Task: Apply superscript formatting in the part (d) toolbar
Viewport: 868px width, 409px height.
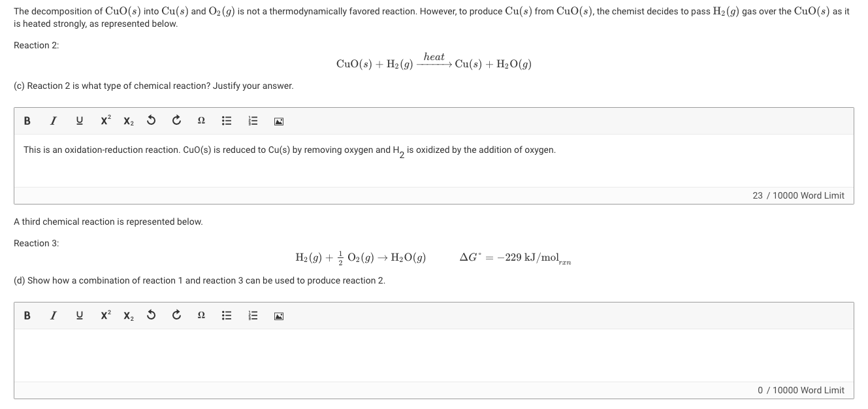Action: tap(104, 315)
